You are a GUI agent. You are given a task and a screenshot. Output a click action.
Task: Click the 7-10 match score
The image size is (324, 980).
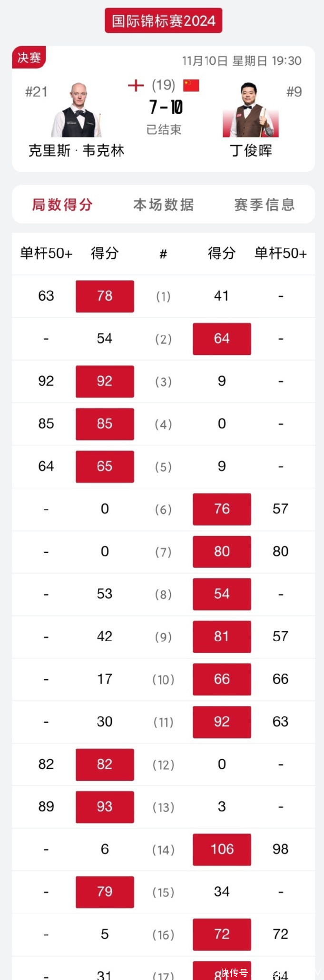point(166,107)
